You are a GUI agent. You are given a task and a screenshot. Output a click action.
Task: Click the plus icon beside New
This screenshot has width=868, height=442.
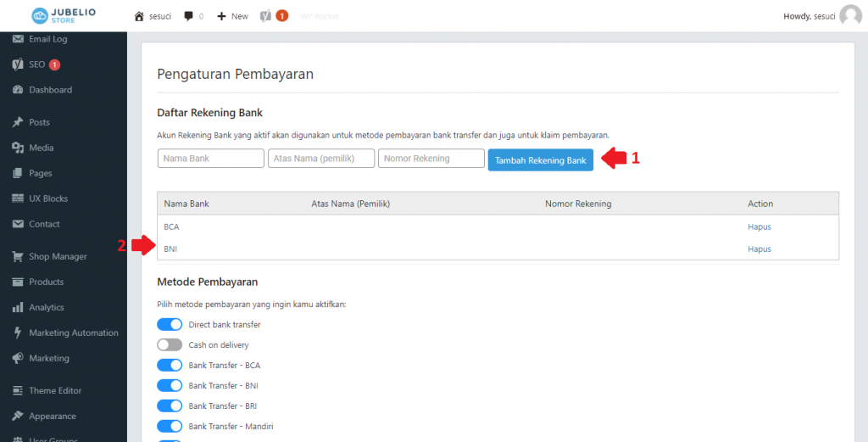pyautogui.click(x=221, y=17)
